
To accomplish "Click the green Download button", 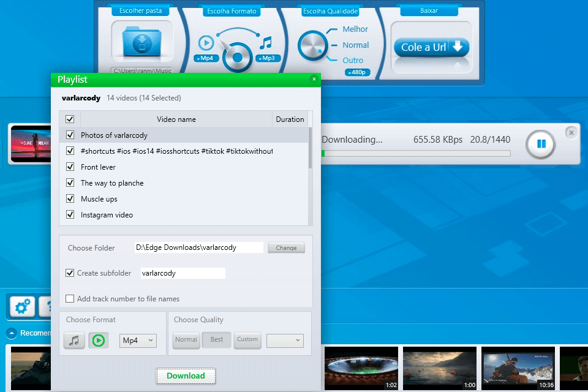I will pyautogui.click(x=186, y=376).
